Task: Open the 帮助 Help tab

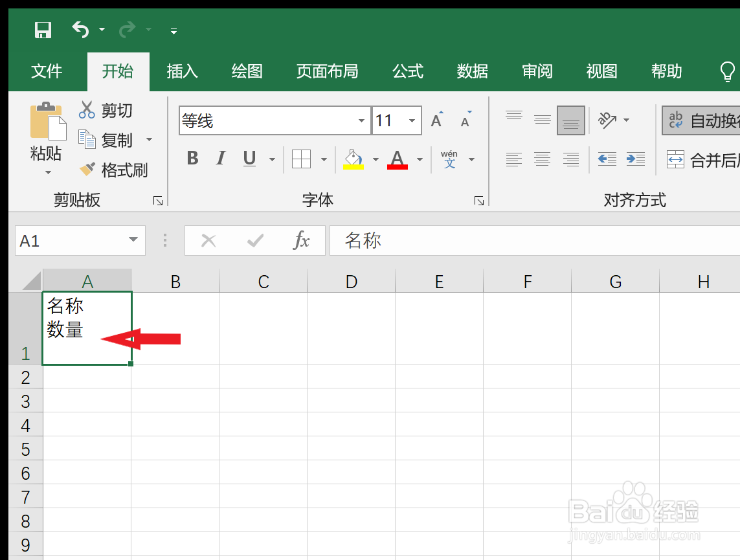Action: [666, 71]
